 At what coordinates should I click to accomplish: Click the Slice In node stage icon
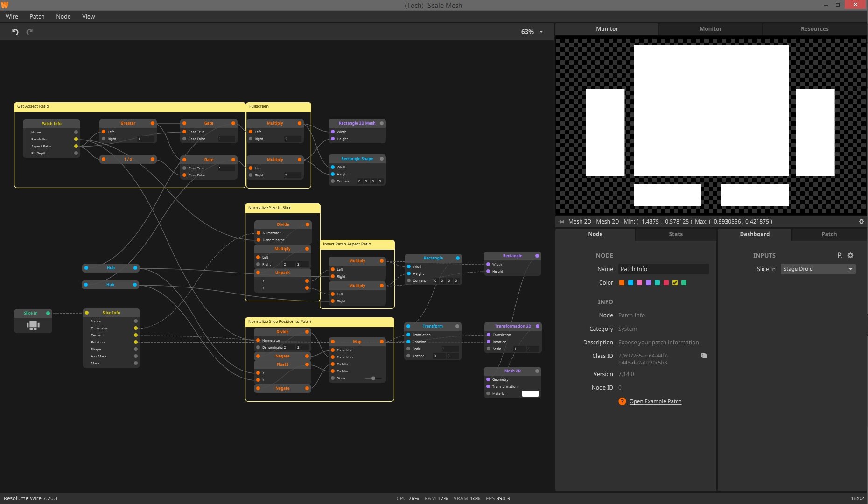click(x=33, y=326)
